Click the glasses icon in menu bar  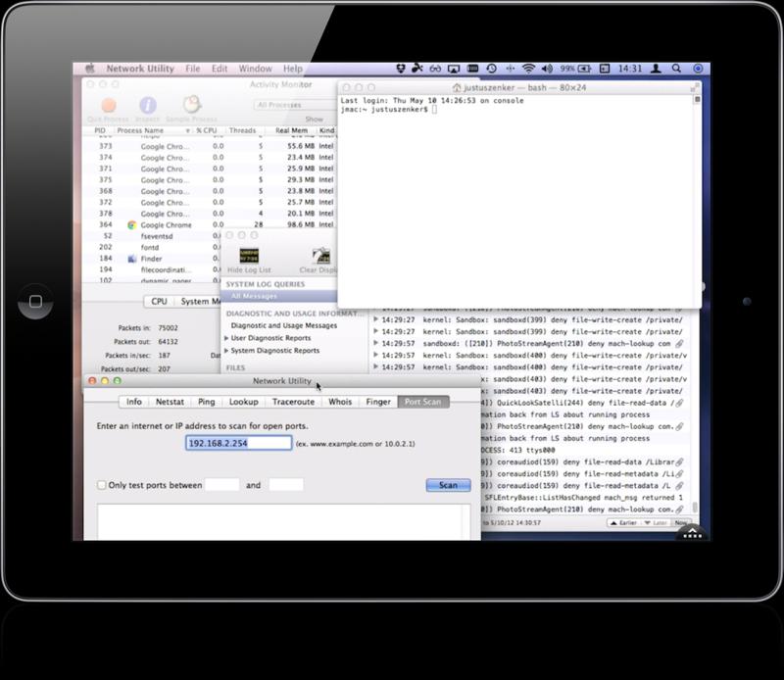(435, 69)
